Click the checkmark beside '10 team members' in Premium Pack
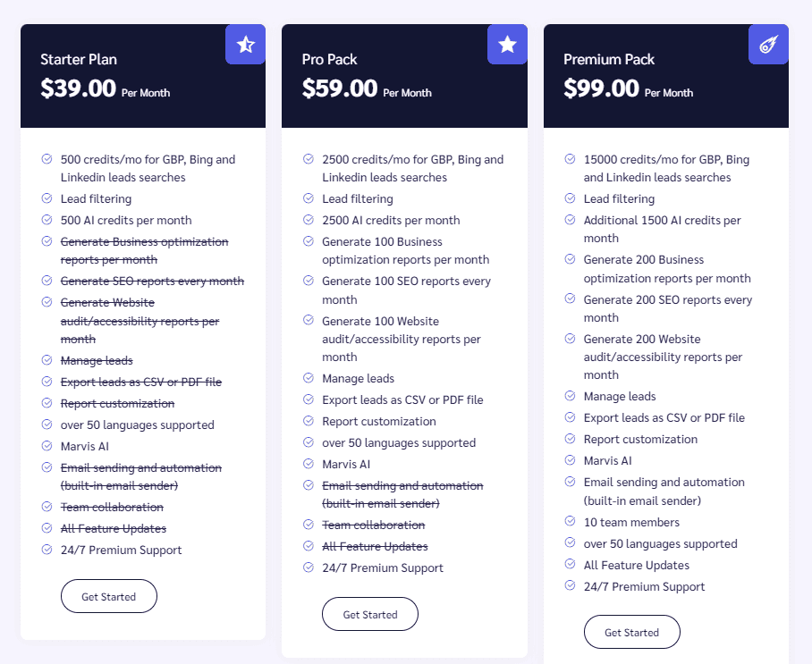This screenshot has width=812, height=664. pyautogui.click(x=569, y=522)
